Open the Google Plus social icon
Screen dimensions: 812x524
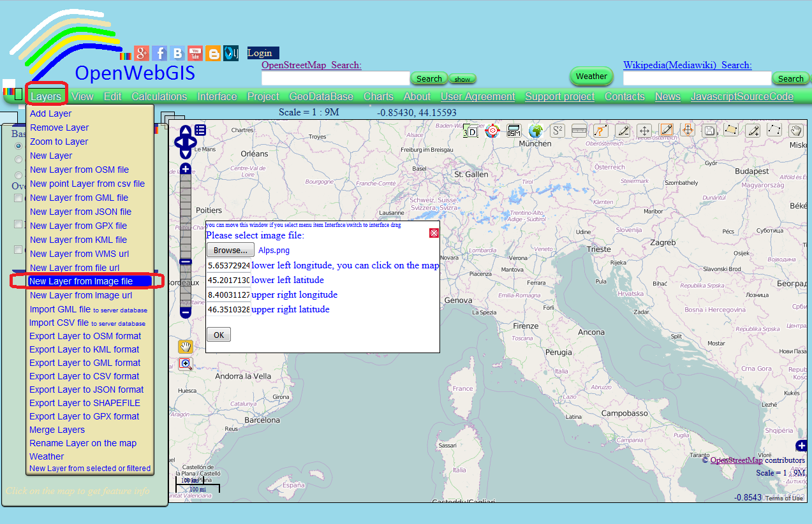click(142, 54)
